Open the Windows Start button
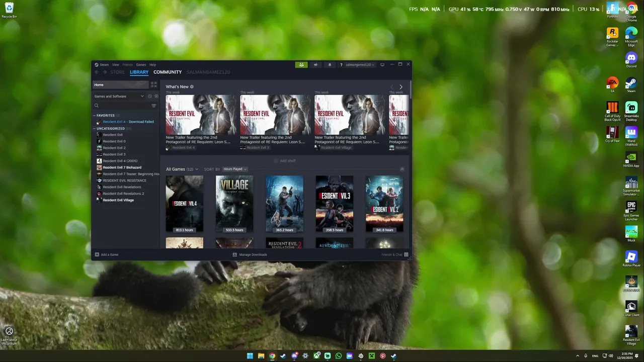Screen dimensions: 644x362 click(x=250, y=356)
